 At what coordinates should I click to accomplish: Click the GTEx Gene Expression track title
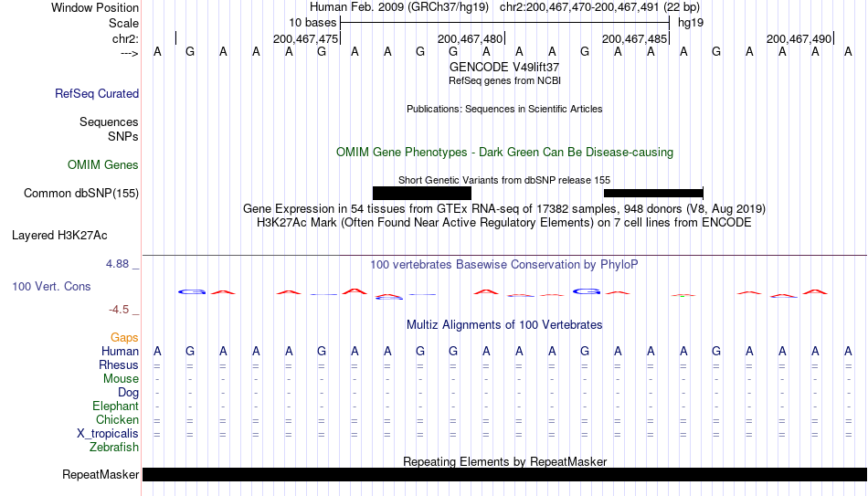[x=504, y=208]
